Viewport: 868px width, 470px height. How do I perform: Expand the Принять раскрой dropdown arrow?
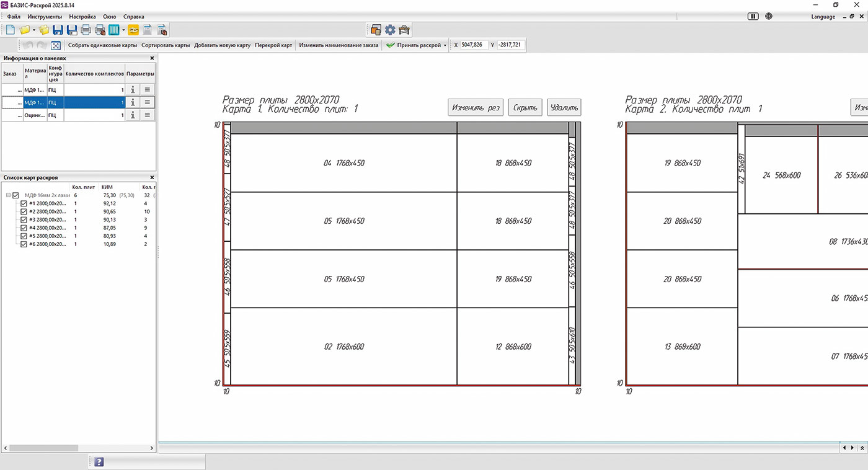point(445,45)
